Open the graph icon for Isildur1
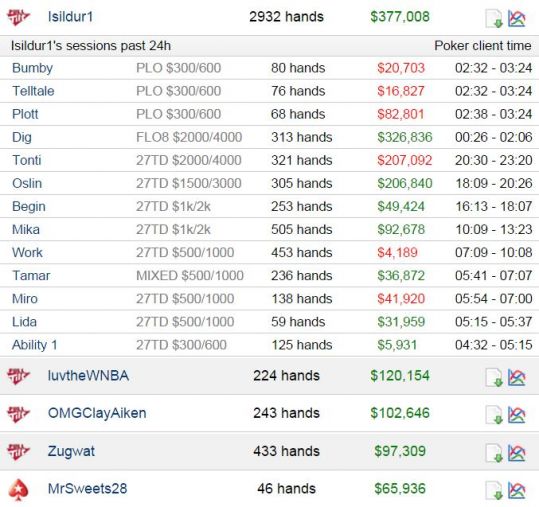 click(517, 19)
